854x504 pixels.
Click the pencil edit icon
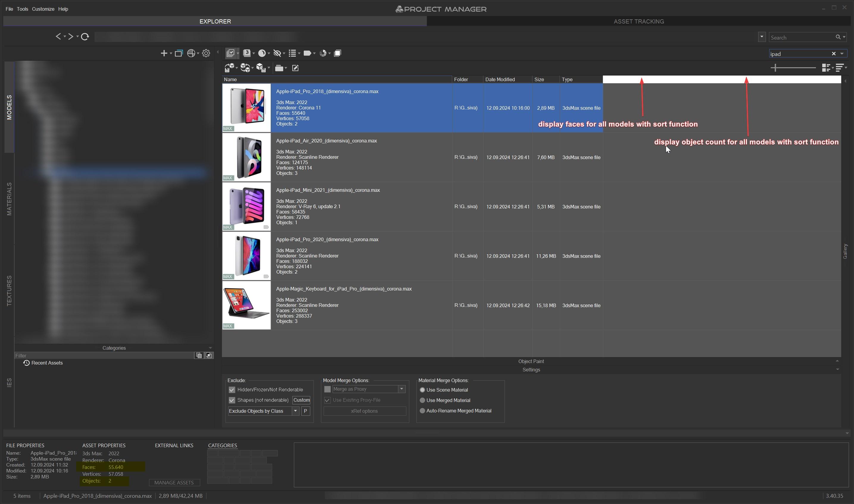(295, 68)
